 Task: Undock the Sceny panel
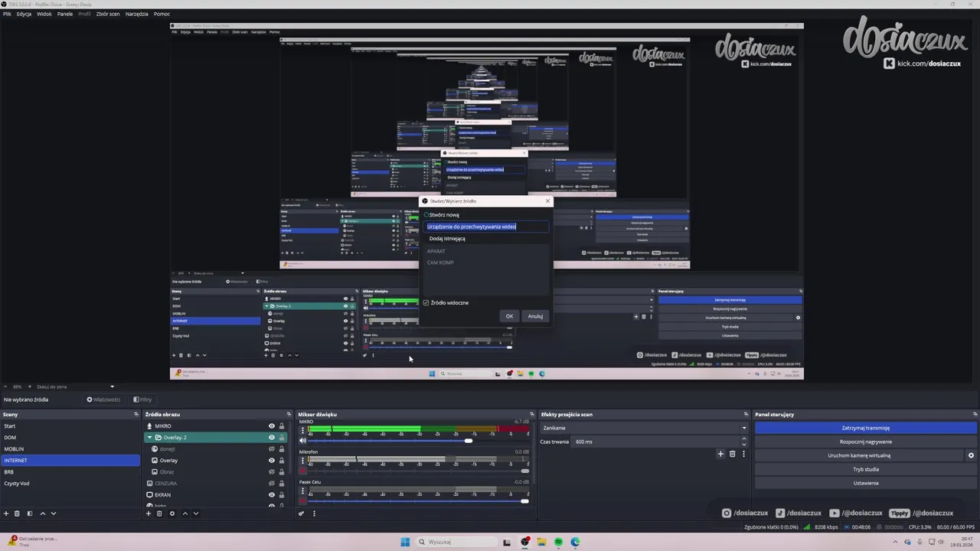click(136, 414)
